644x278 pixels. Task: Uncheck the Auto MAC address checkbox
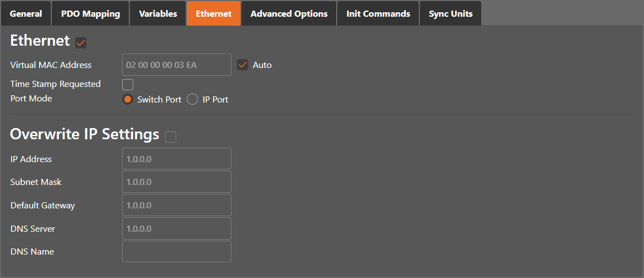coord(243,65)
